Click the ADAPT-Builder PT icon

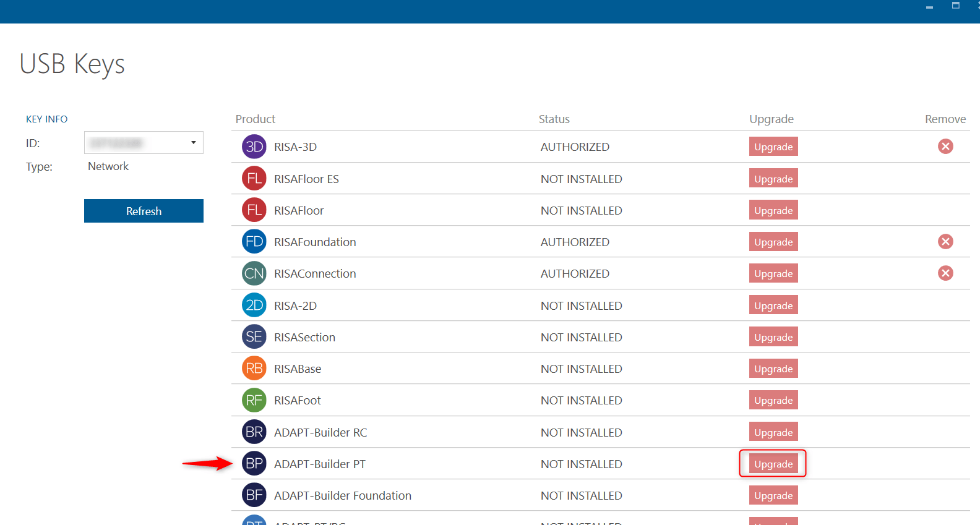(254, 464)
